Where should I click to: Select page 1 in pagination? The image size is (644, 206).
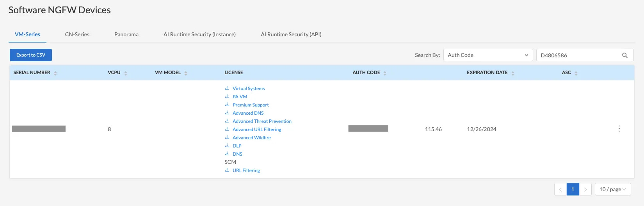(x=573, y=189)
